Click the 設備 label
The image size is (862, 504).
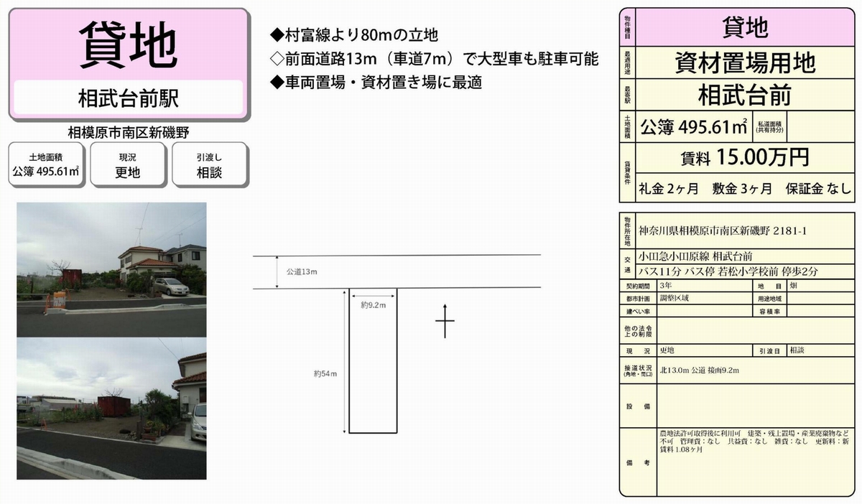pos(637,406)
